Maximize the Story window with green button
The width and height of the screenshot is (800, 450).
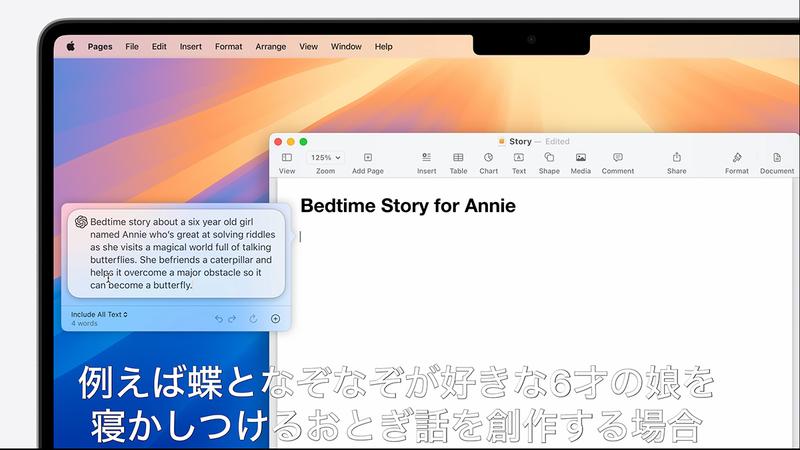pyautogui.click(x=304, y=141)
